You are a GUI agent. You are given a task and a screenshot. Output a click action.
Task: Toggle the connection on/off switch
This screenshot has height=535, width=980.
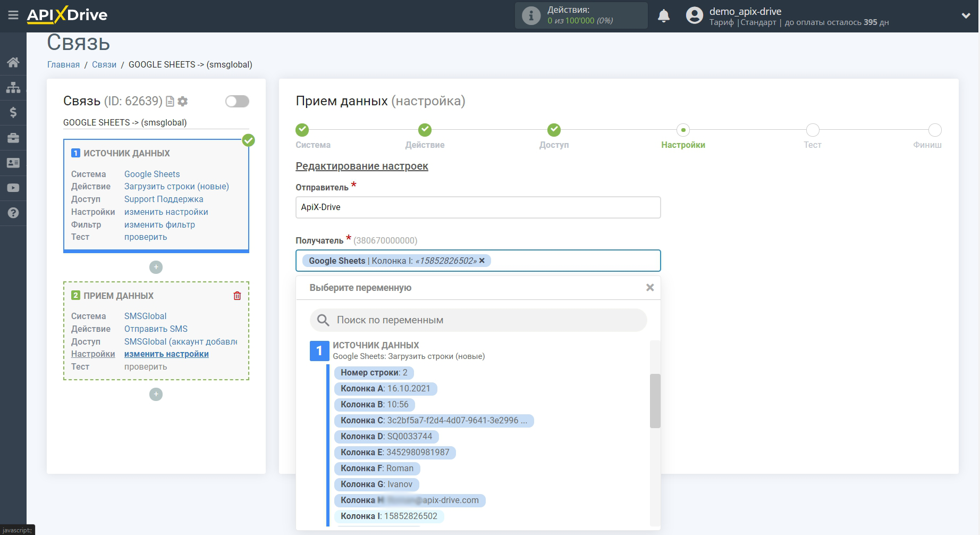(237, 101)
